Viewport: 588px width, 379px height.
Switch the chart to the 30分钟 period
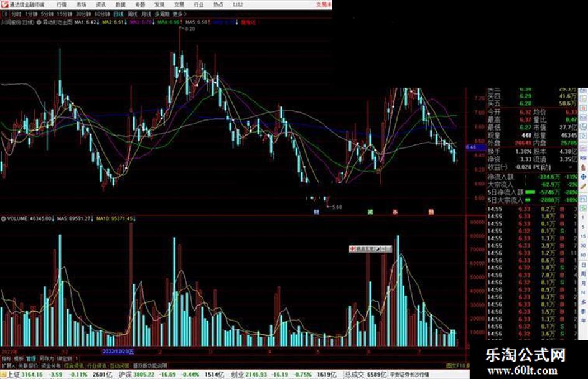[x=83, y=14]
